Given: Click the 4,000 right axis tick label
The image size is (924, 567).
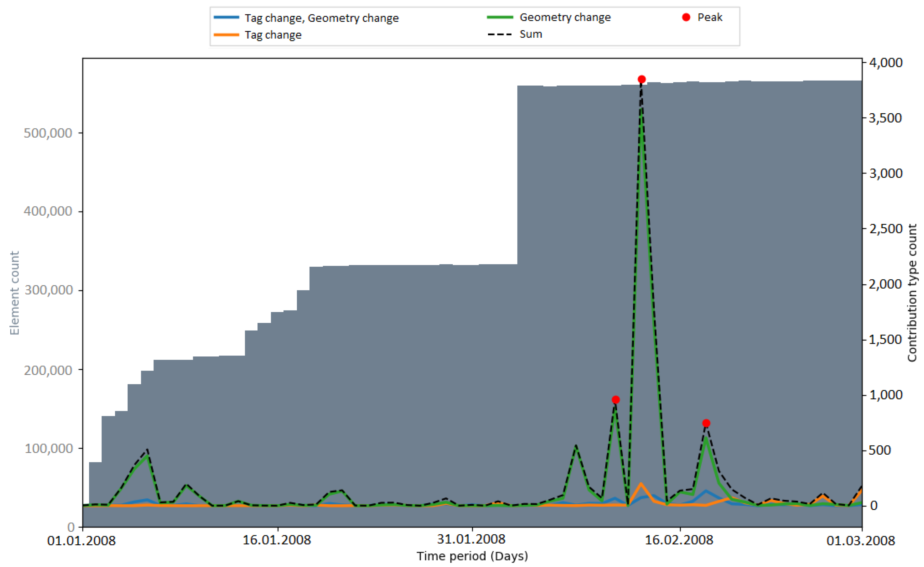Looking at the screenshot, I should tap(886, 63).
